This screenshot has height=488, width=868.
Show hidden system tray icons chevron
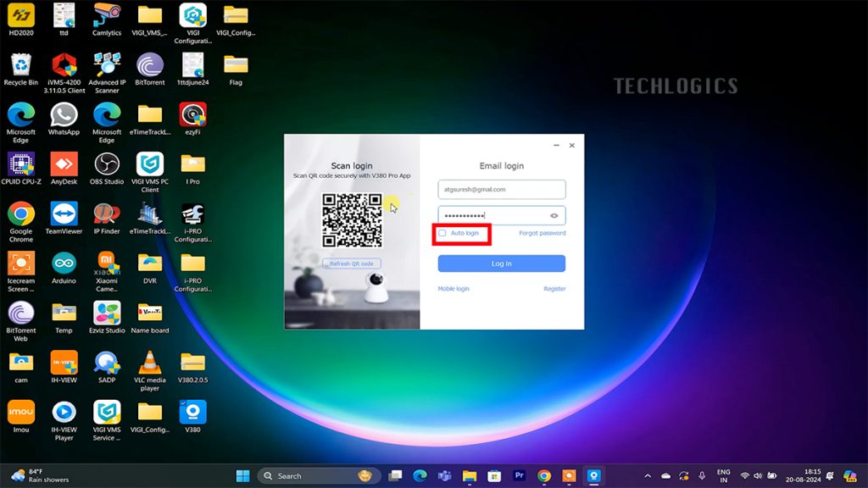[648, 476]
